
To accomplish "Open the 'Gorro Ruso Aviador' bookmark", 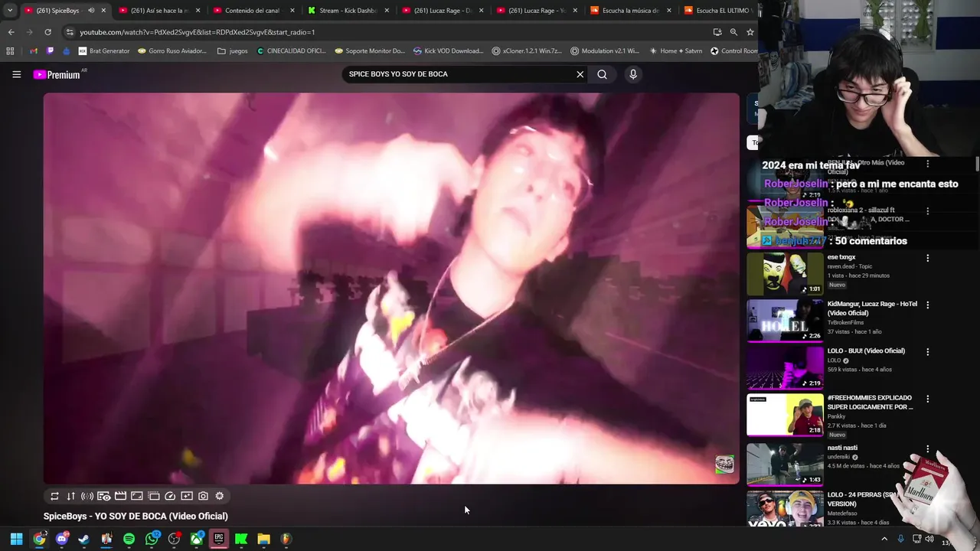I will [x=172, y=51].
